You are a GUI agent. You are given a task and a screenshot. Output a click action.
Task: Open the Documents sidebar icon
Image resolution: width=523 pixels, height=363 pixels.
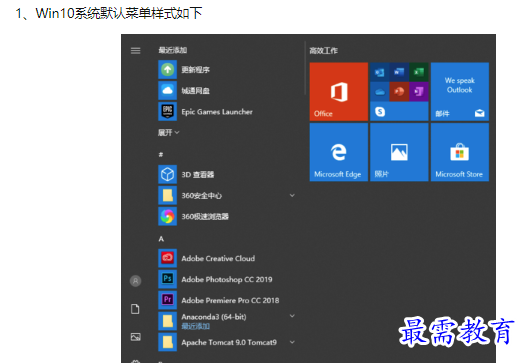coord(135,309)
